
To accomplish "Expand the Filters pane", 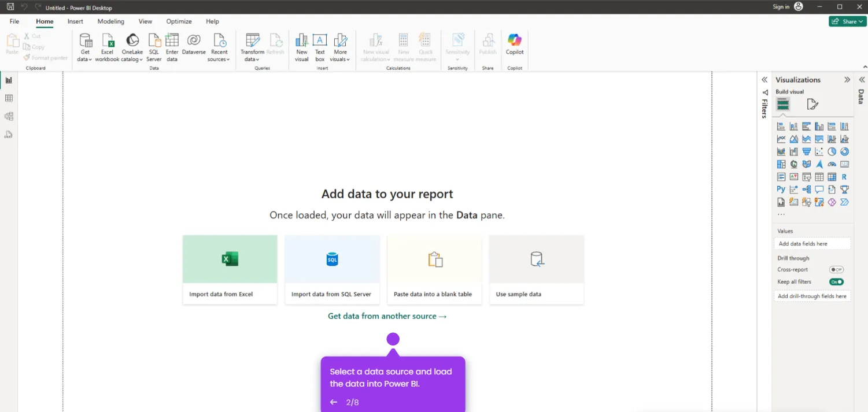I will point(764,80).
